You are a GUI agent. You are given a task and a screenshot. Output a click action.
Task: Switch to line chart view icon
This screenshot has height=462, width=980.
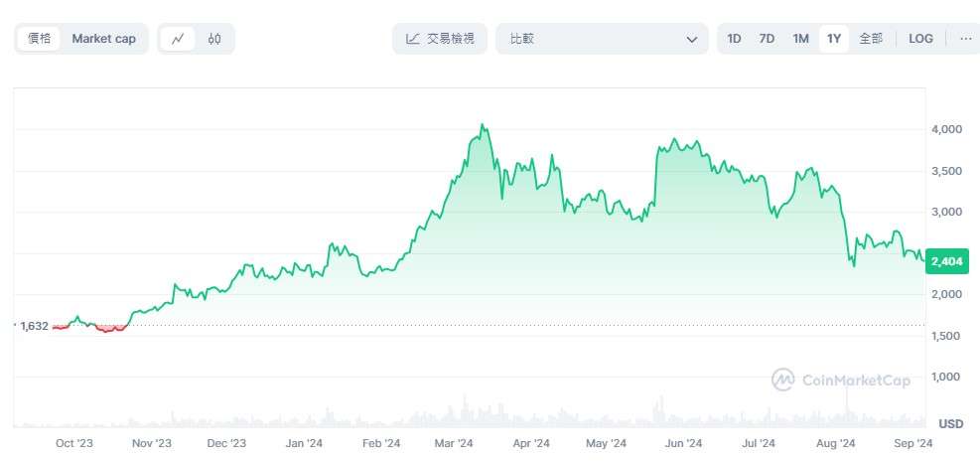[178, 39]
